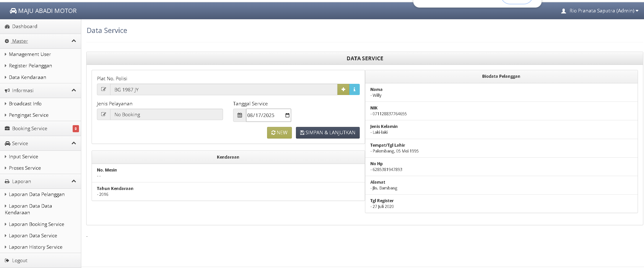The width and height of the screenshot is (644, 268).
Task: Click the green plus icon beside plate number
Action: [x=343, y=89]
